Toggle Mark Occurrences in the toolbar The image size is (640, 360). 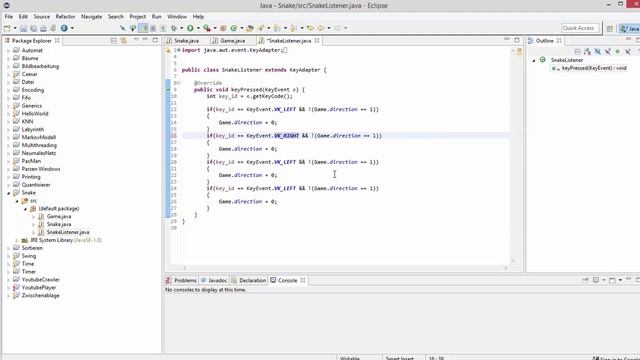click(x=143, y=28)
